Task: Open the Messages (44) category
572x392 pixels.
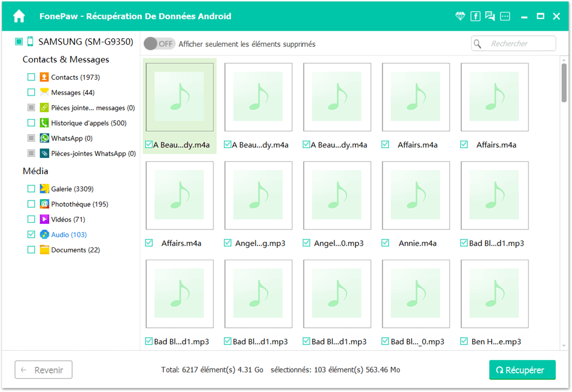Action: (73, 92)
